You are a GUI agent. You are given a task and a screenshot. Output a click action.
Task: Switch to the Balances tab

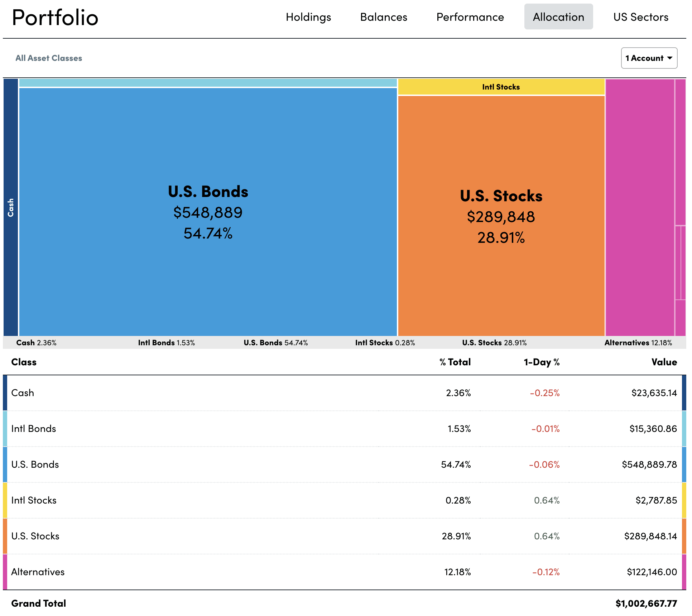(x=384, y=17)
